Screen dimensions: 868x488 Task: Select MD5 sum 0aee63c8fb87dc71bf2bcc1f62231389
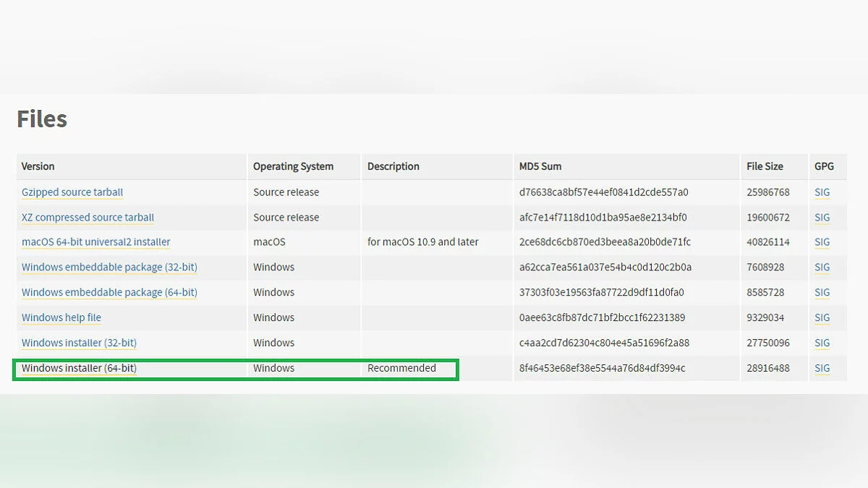point(602,317)
